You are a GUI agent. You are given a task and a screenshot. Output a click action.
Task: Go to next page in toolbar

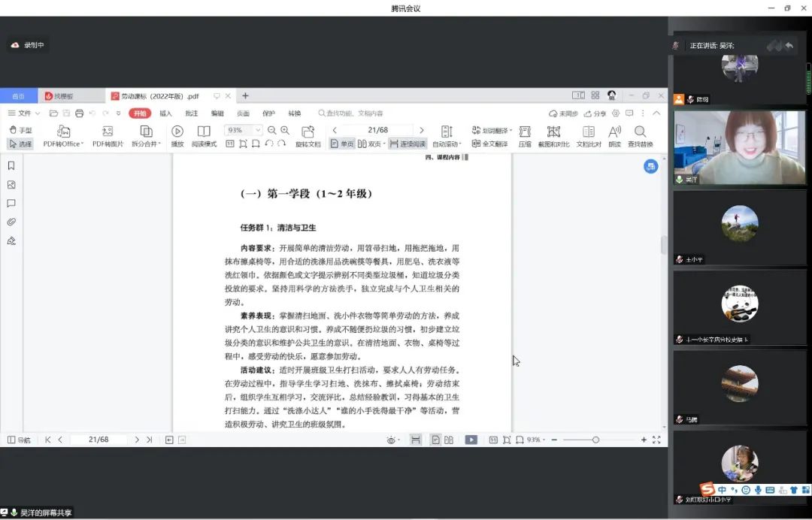tap(422, 131)
